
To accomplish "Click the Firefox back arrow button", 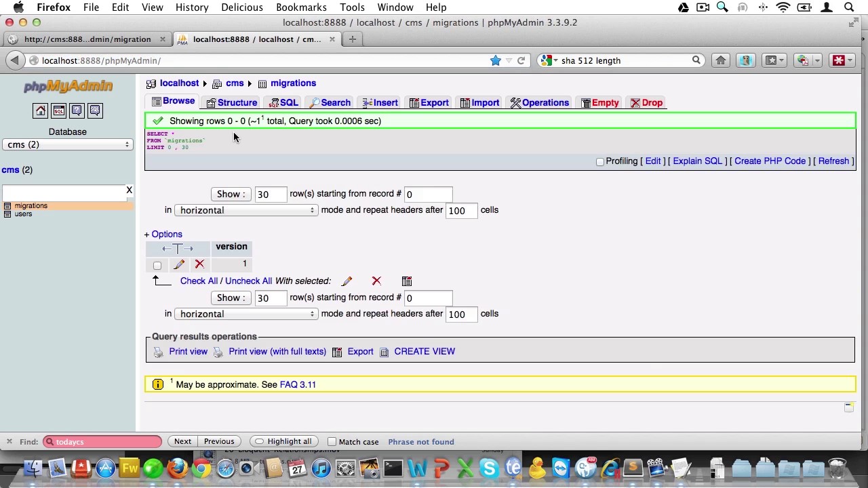I will coord(14,60).
